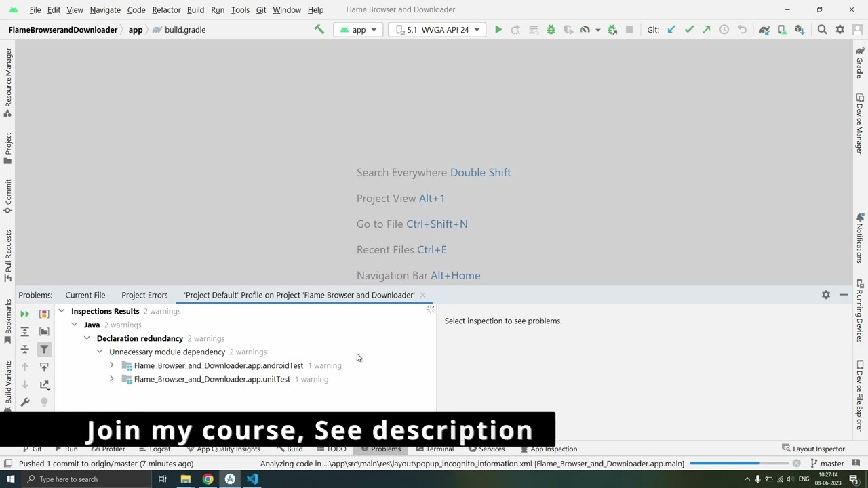868x488 pixels.
Task: Open the SDK Manager icon
Action: pos(800,30)
